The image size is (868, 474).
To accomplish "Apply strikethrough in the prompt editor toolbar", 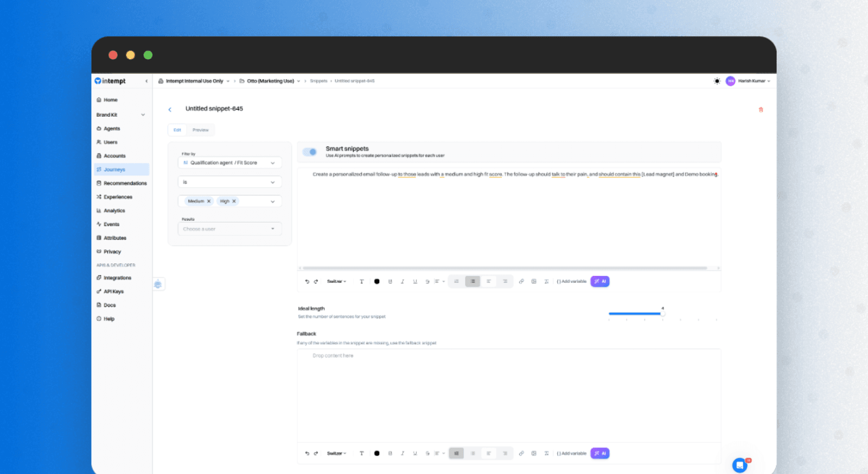I will (427, 281).
